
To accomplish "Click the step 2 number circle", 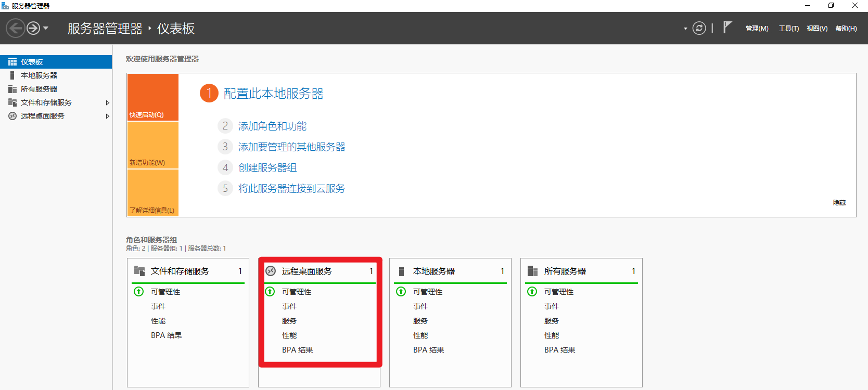I will (225, 126).
